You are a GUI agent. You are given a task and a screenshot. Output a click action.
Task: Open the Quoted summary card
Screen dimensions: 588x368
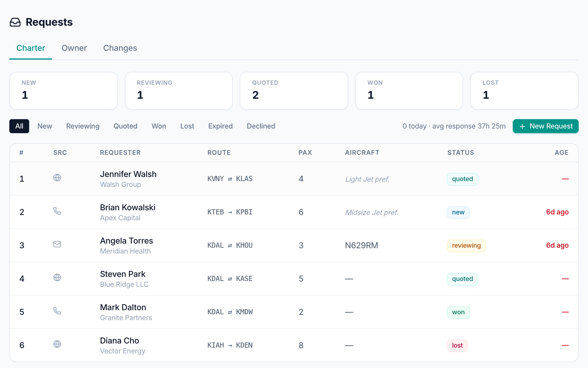(x=294, y=91)
